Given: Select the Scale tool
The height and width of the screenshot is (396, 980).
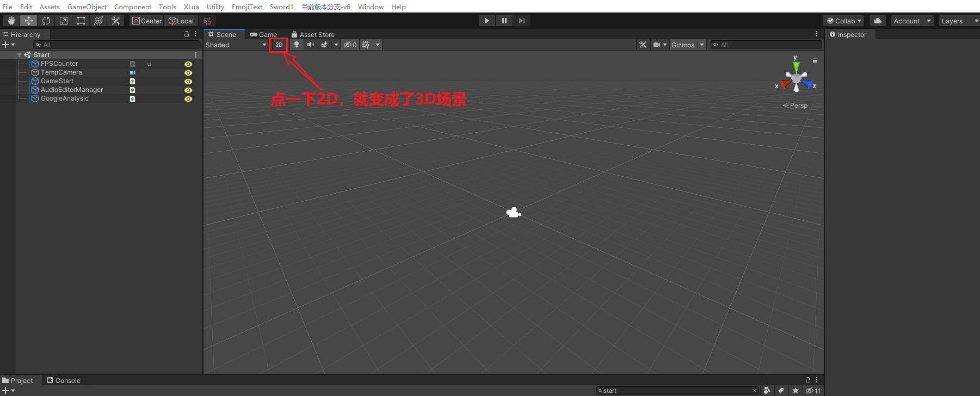Looking at the screenshot, I should coord(64,21).
